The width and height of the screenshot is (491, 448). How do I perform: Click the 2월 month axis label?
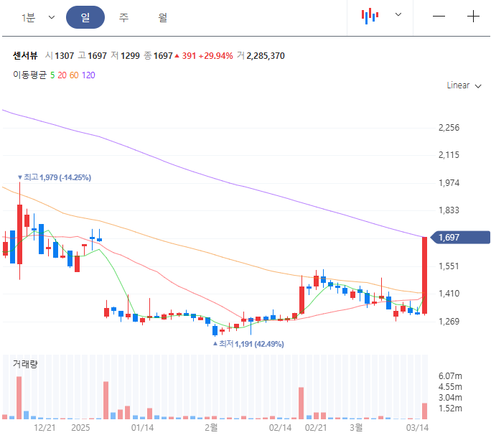pos(211,427)
